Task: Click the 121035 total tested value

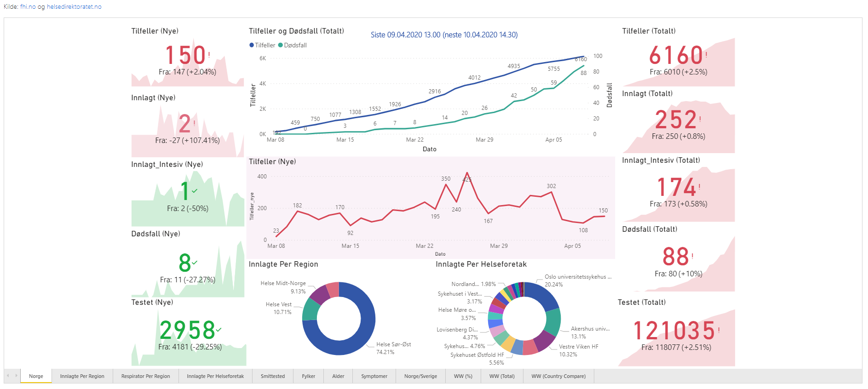Action: point(674,331)
